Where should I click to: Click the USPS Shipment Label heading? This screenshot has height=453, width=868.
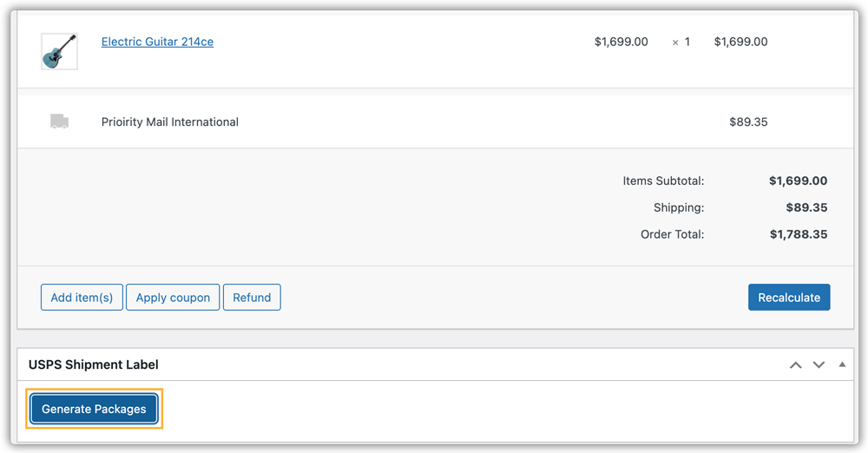pos(94,365)
